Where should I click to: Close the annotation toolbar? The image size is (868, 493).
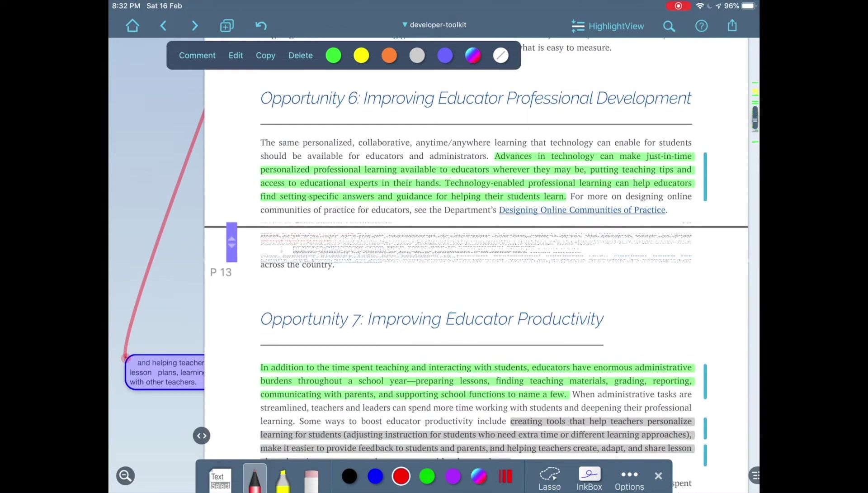click(658, 476)
